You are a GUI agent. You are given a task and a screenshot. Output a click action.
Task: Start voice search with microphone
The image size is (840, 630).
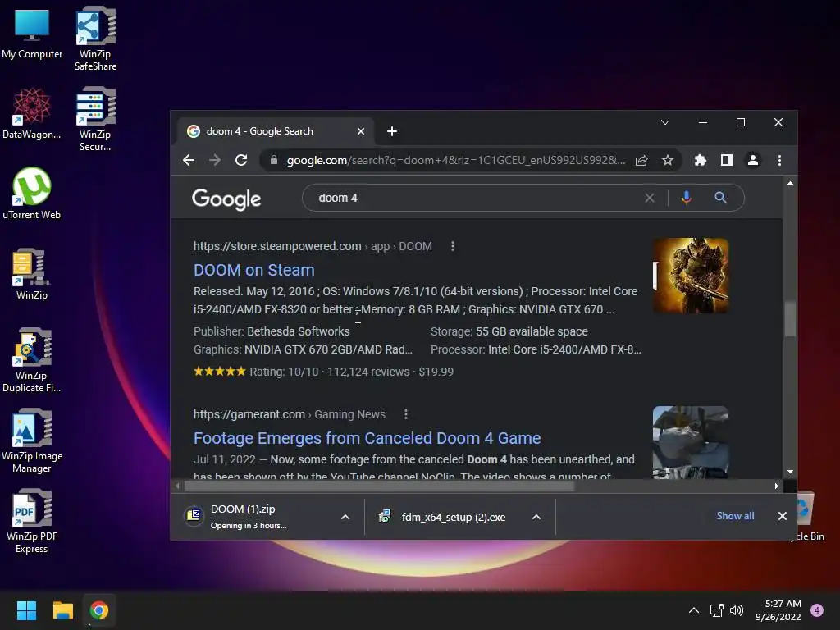687,198
